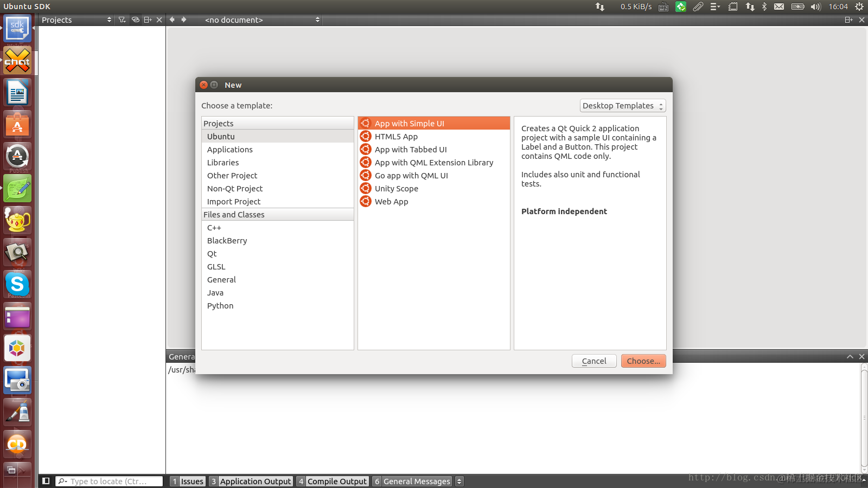
Task: Click the Choose... button
Action: click(643, 361)
